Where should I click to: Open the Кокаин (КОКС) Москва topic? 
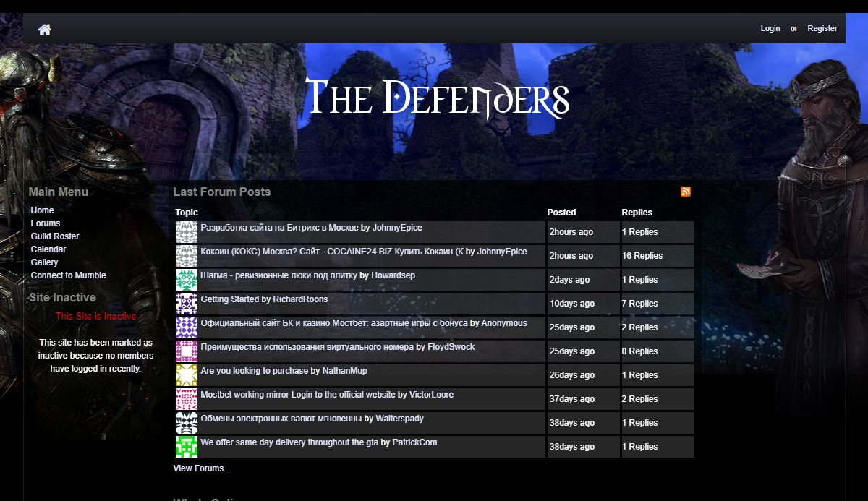331,252
